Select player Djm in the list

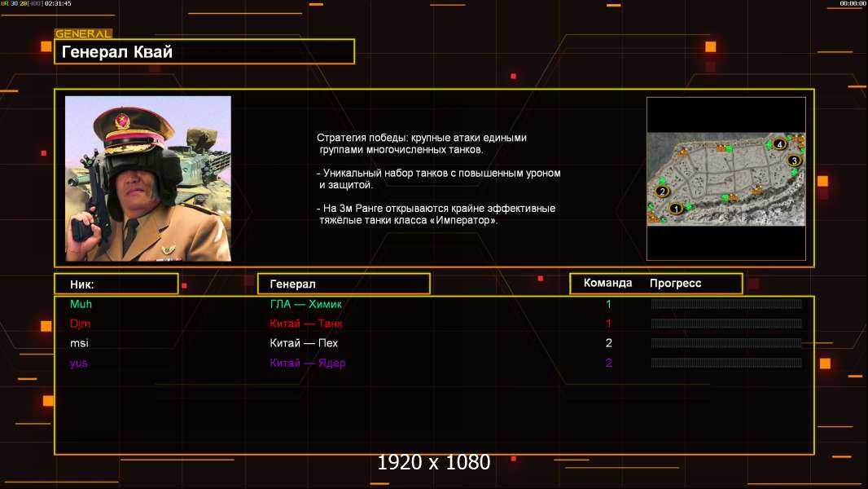tap(80, 324)
